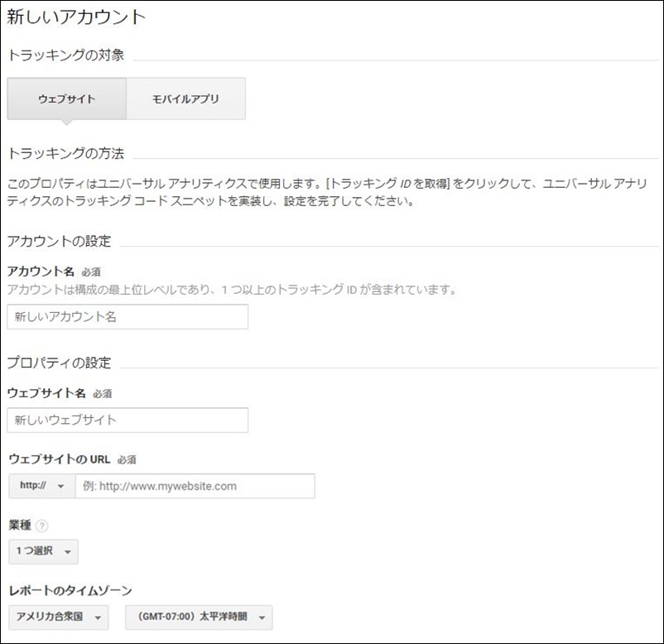The height and width of the screenshot is (644, 664).
Task: Switch to the モバイルアプリ tab
Action: pos(186,99)
